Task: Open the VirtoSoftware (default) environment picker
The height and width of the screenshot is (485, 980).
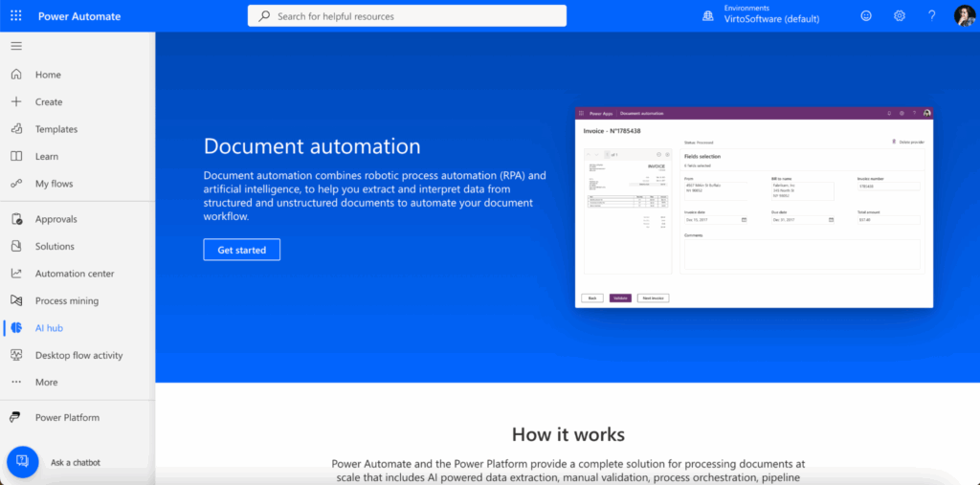Action: (771, 19)
